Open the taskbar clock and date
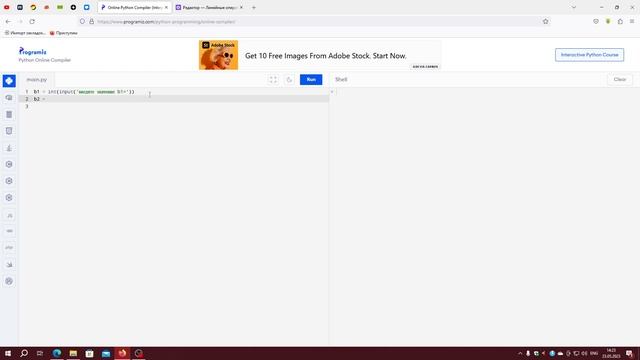Viewport: 640px width, 360px height. click(611, 353)
